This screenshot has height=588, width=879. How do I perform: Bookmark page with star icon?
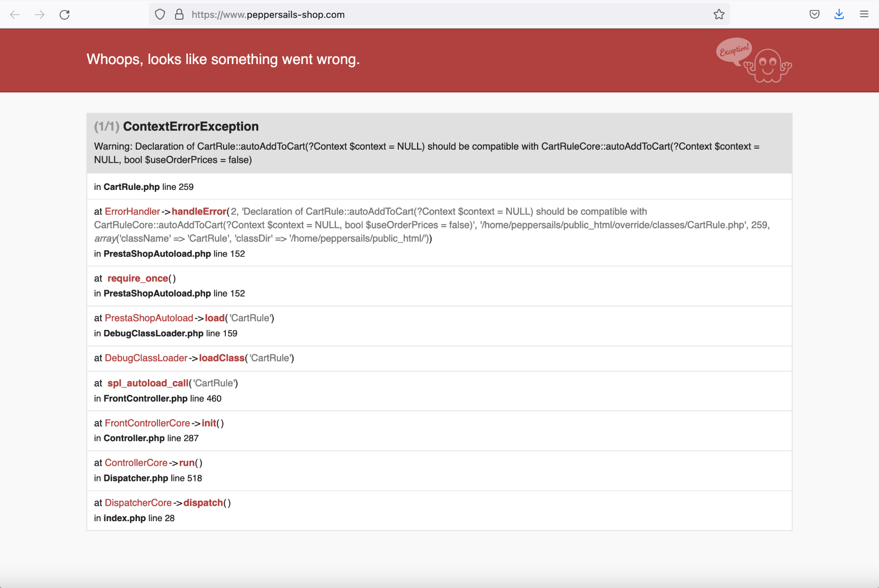[719, 15]
